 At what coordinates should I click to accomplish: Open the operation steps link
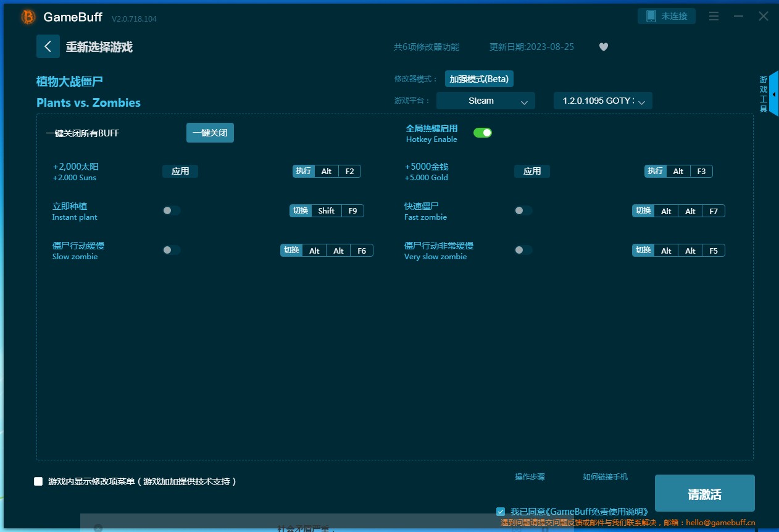point(530,477)
